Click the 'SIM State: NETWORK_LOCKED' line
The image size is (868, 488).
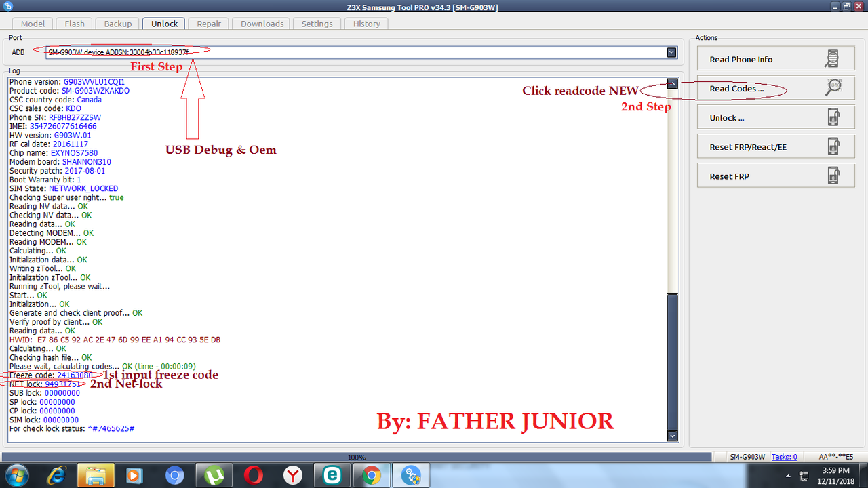pyautogui.click(x=64, y=188)
